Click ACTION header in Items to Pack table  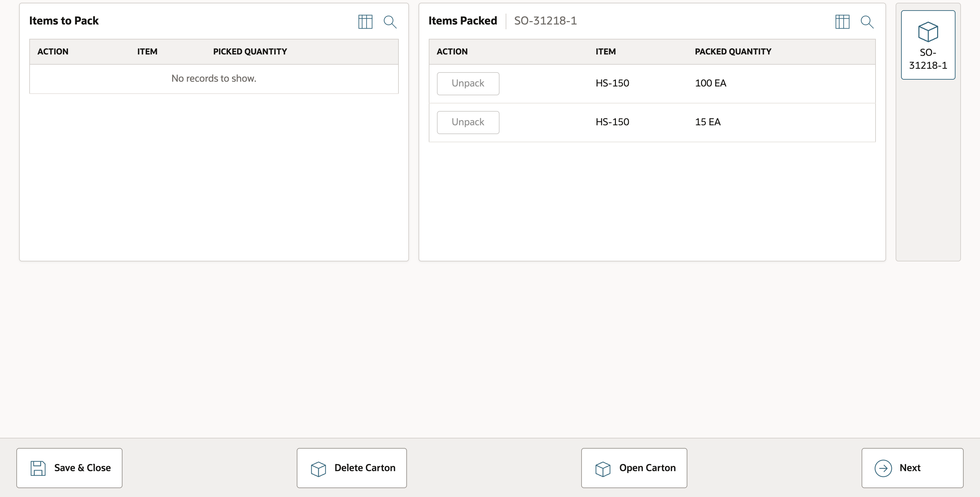point(53,51)
